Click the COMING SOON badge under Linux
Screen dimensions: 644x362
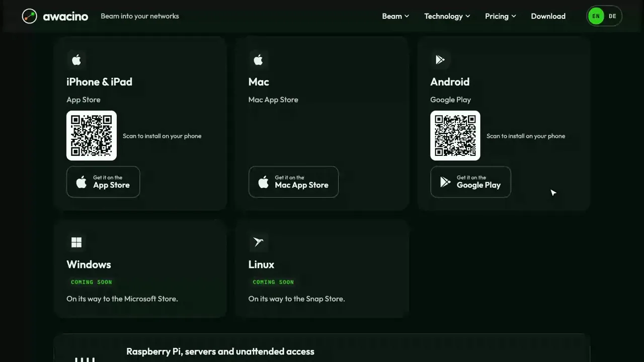(x=273, y=282)
